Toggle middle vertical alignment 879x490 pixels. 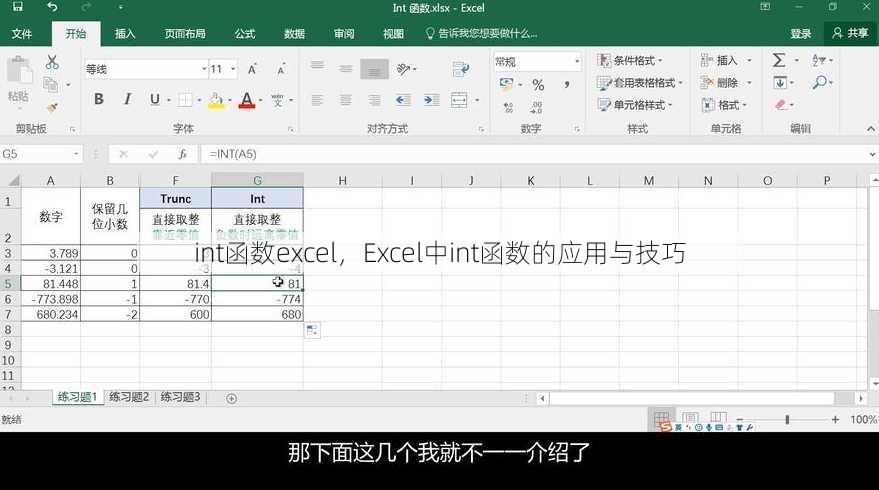click(346, 68)
